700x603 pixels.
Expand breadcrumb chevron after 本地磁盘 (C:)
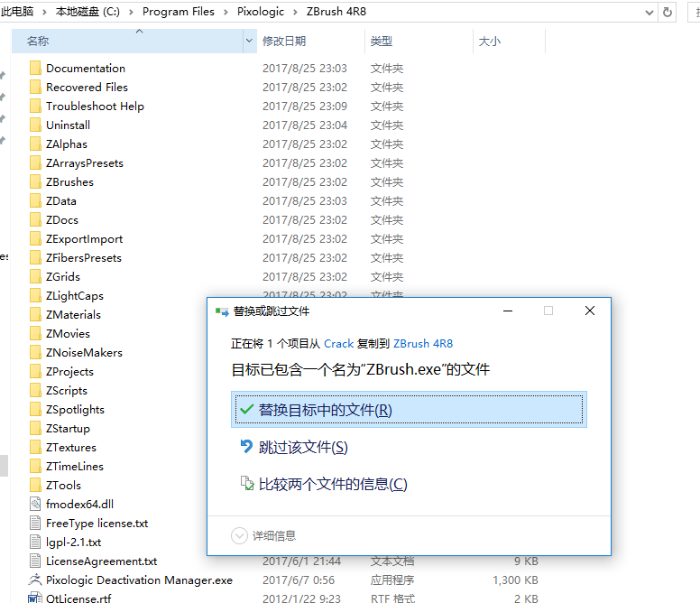(132, 12)
